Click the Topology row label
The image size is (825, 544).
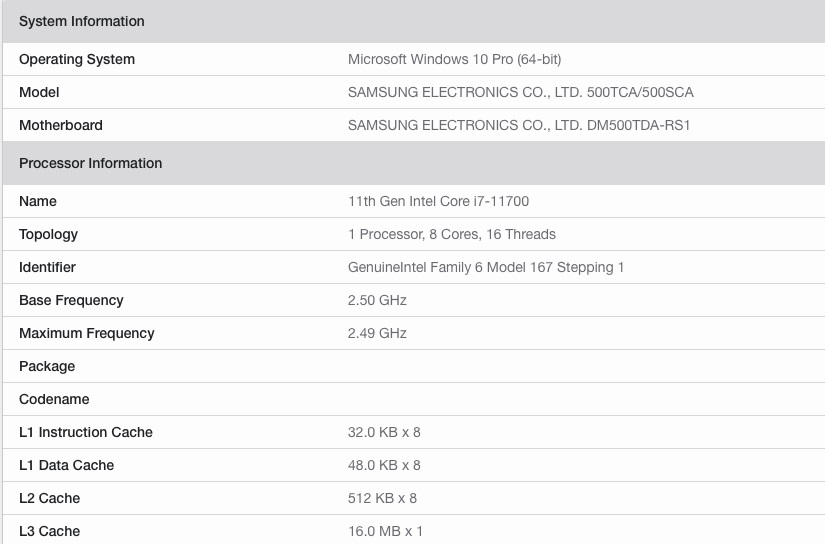[x=48, y=234]
